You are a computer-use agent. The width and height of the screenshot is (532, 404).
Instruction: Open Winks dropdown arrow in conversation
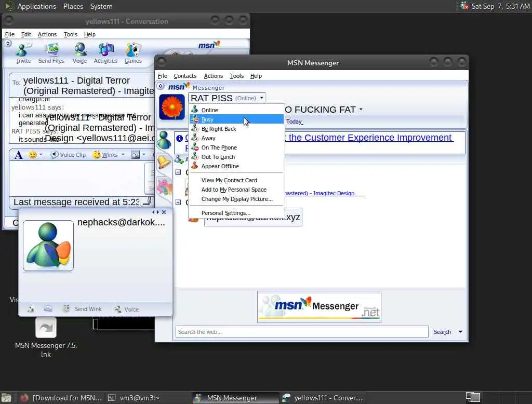tap(123, 155)
